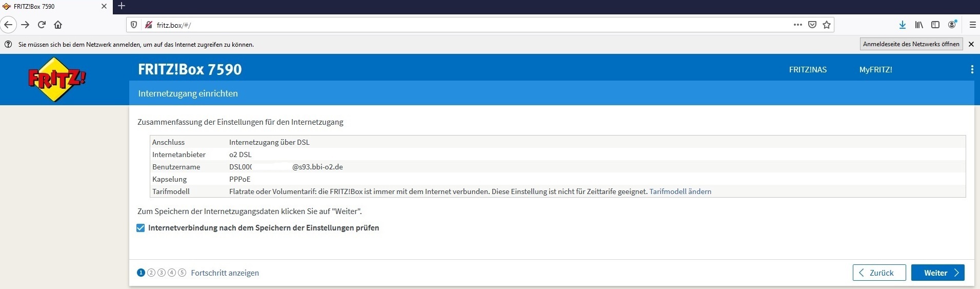
Task: Reload the current page
Action: coord(42,25)
